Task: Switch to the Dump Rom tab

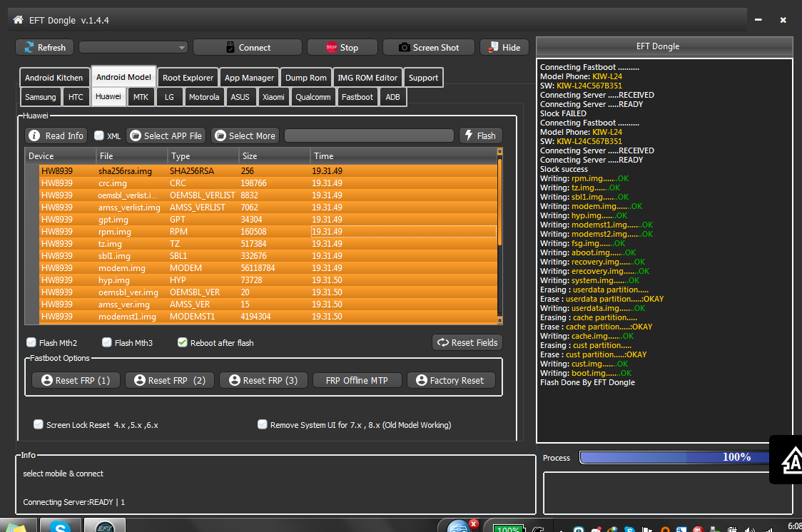Action: [x=306, y=78]
